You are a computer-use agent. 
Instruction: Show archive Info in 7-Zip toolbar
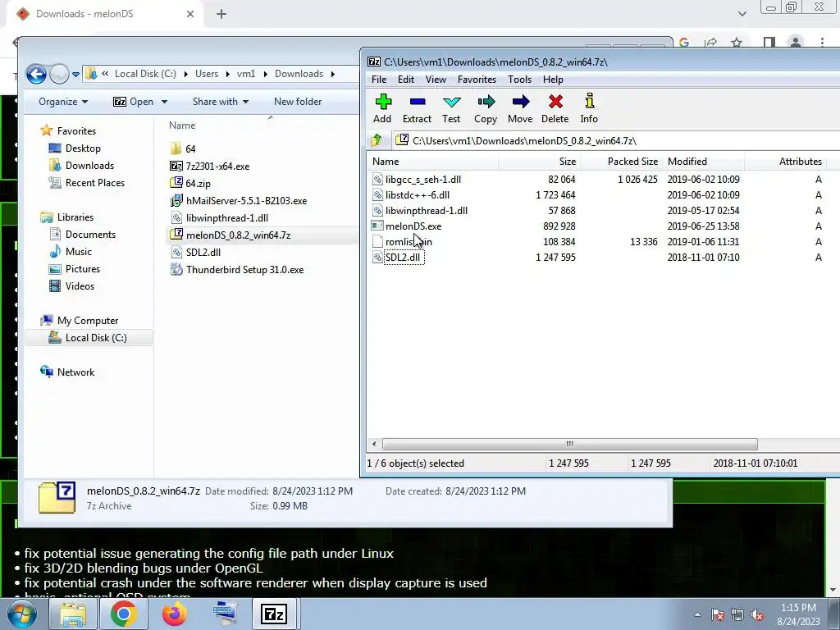[x=589, y=109]
